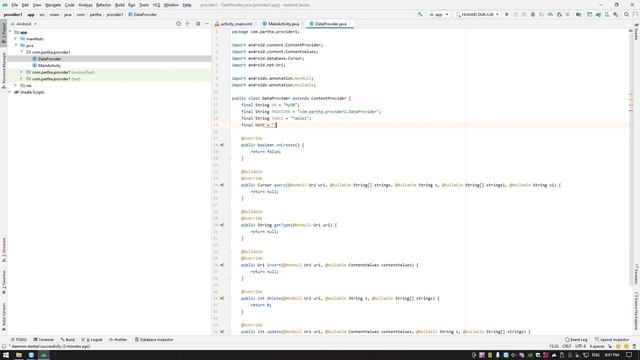640x360 pixels.
Task: Click expand-all icon in Project panel header
Action: pyautogui.click(x=187, y=24)
